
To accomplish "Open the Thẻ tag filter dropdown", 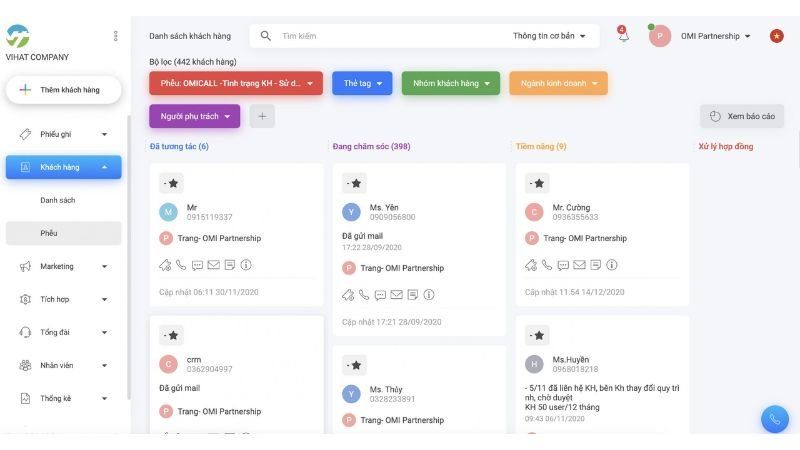I will coord(362,83).
